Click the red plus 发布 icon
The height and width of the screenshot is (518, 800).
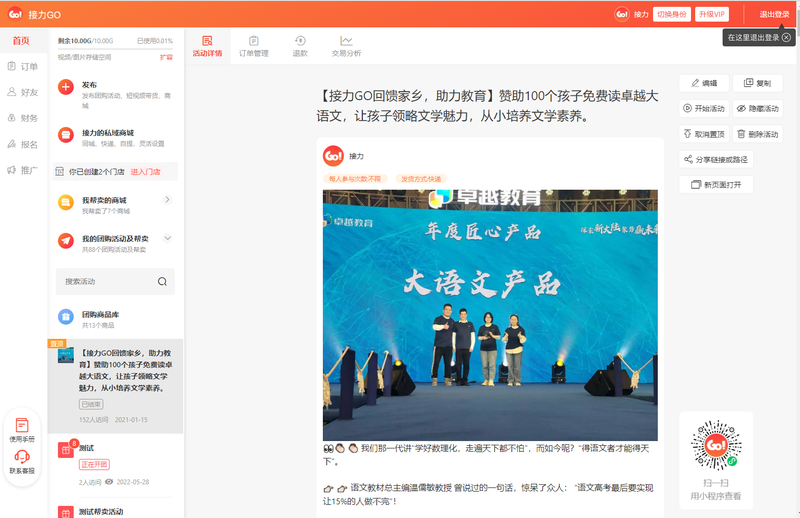(65, 87)
